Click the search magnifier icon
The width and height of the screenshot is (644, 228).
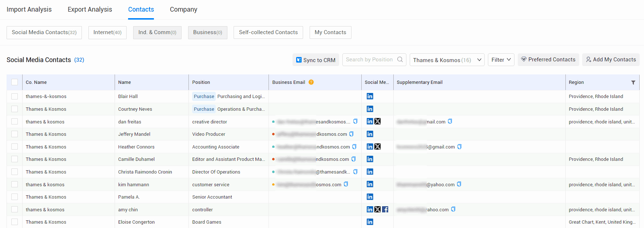coord(400,60)
